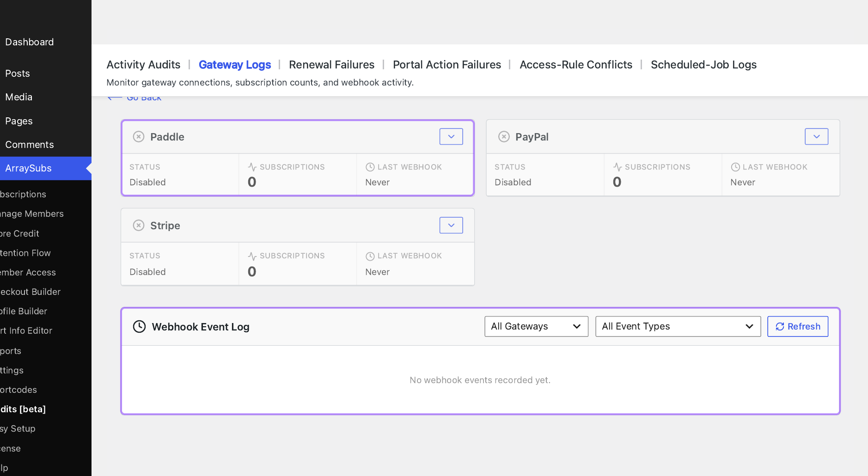Click the subscriptions pulse icon in Paddle card

click(252, 167)
